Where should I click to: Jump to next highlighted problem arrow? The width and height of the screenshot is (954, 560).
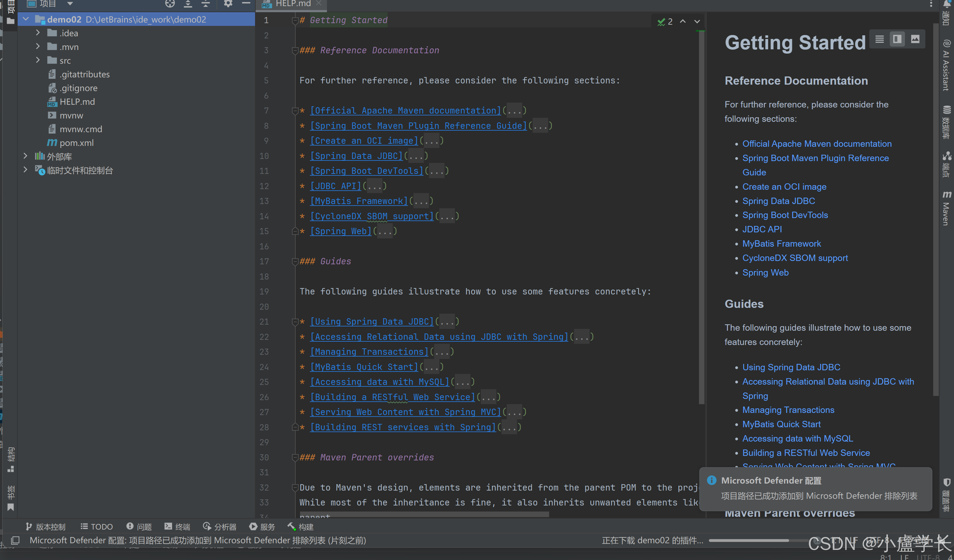[697, 22]
